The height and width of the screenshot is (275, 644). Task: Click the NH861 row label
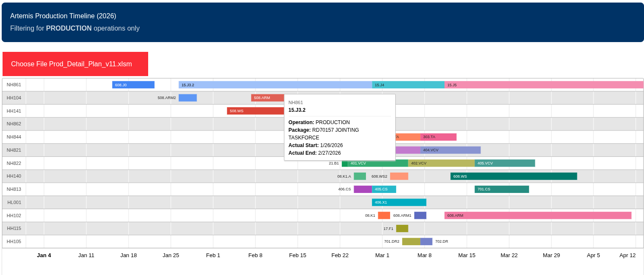14,85
